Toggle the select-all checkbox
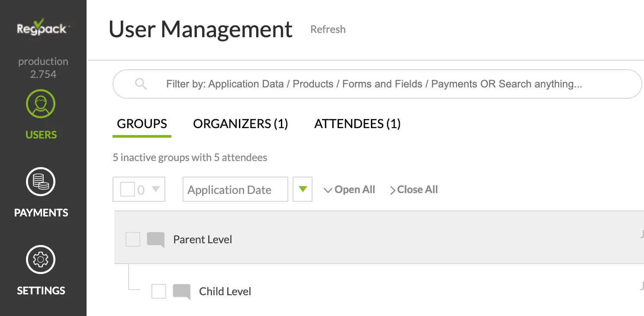This screenshot has height=316, width=644. tap(127, 189)
